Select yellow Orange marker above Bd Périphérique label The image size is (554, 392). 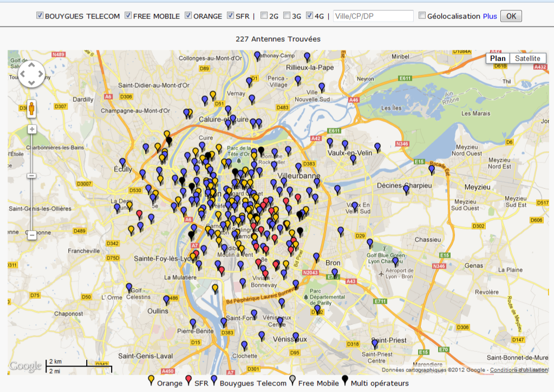tap(215, 289)
